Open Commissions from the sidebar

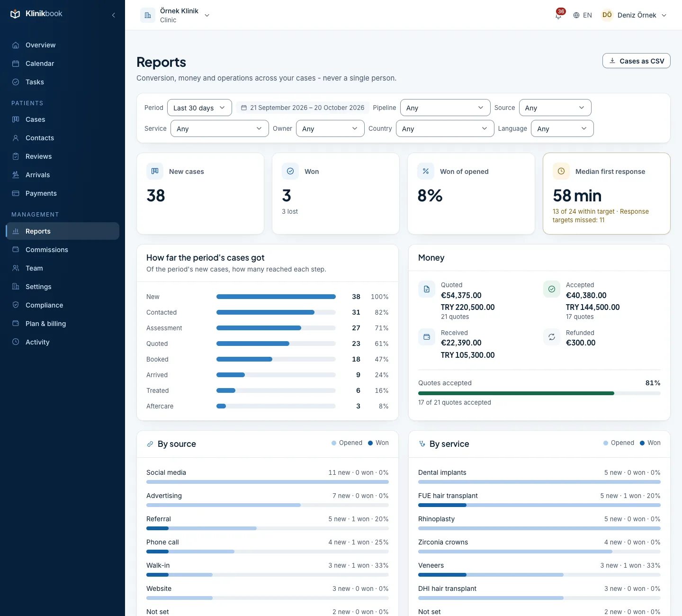[x=63, y=250]
